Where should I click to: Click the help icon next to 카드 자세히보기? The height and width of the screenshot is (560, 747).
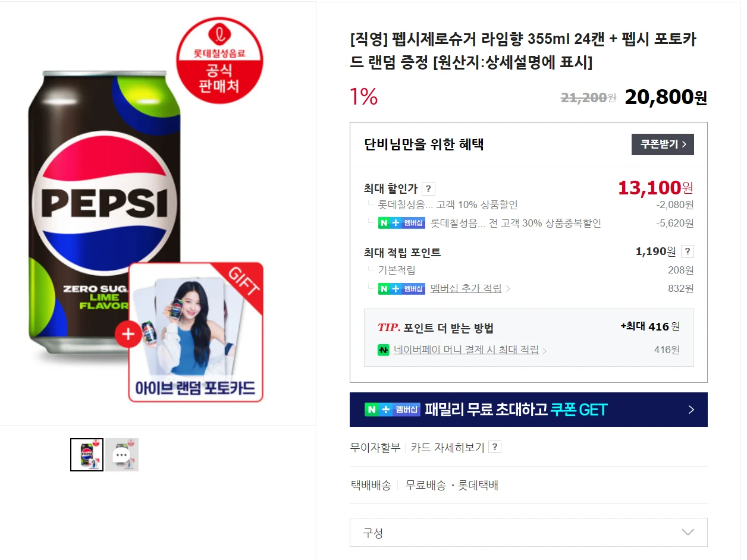click(x=494, y=447)
